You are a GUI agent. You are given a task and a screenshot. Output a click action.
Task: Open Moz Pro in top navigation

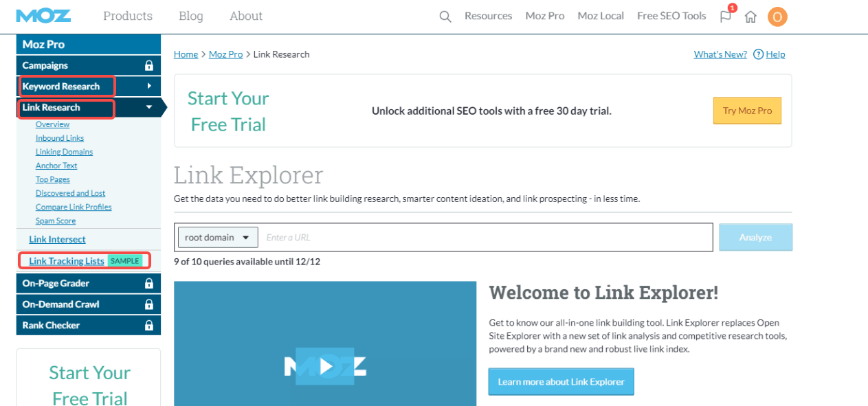545,16
